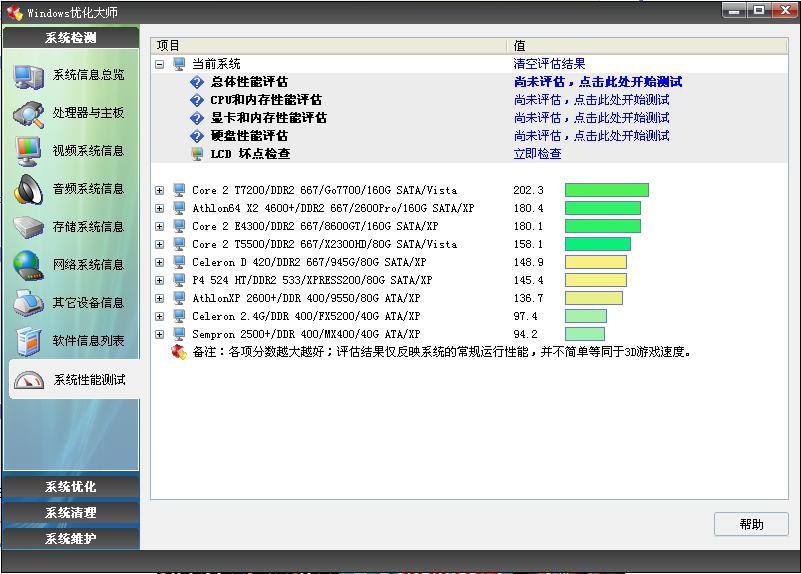Switch to the 系统维护 section
Image resolution: width=801 pixels, height=574 pixels.
click(71, 538)
